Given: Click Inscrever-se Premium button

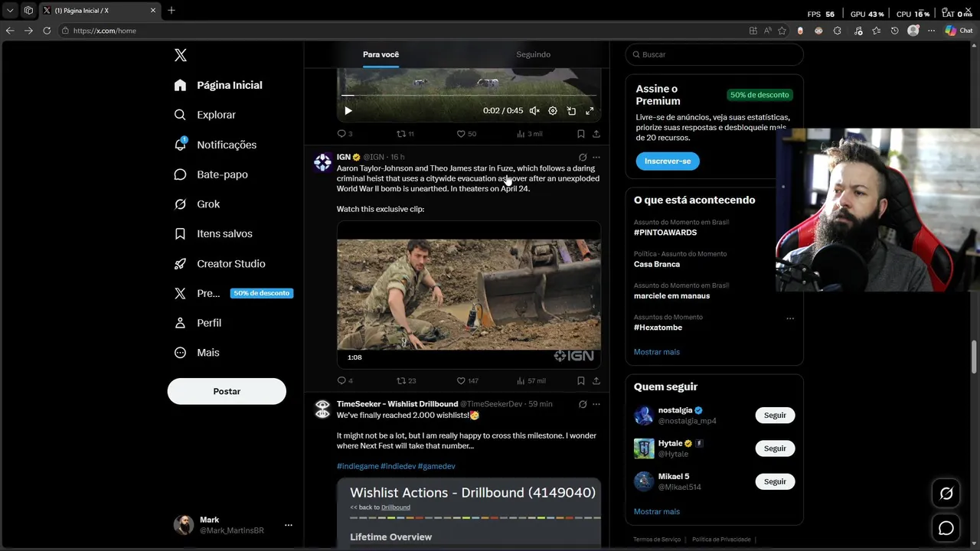Looking at the screenshot, I should click(667, 161).
